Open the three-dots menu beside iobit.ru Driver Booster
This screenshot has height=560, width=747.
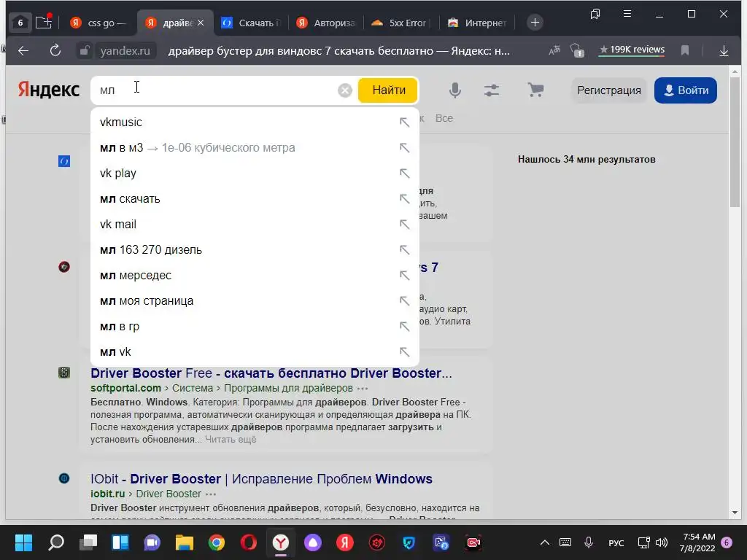pyautogui.click(x=211, y=494)
